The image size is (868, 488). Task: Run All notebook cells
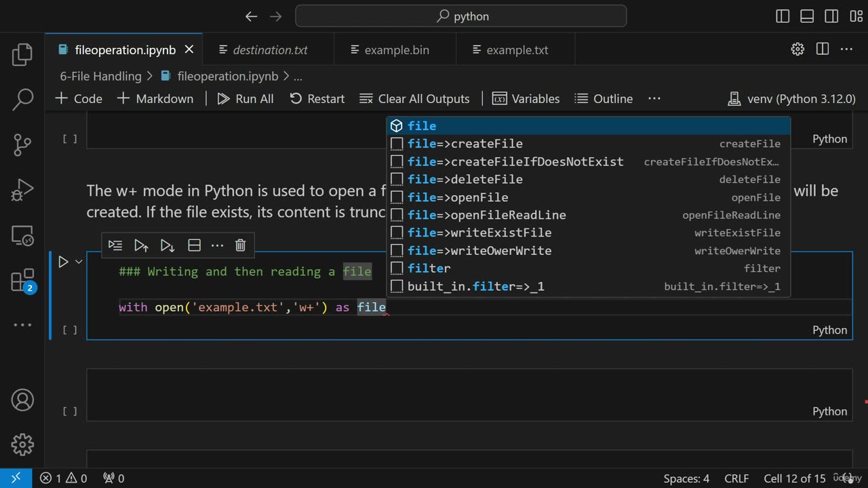click(x=245, y=98)
